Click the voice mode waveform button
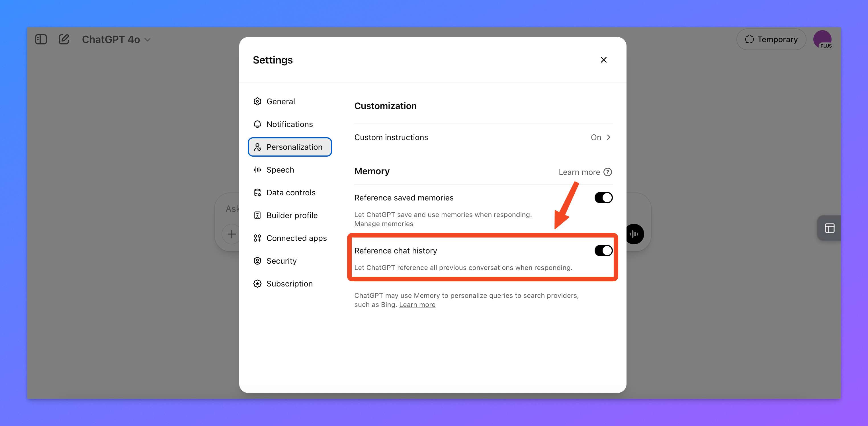 click(634, 234)
